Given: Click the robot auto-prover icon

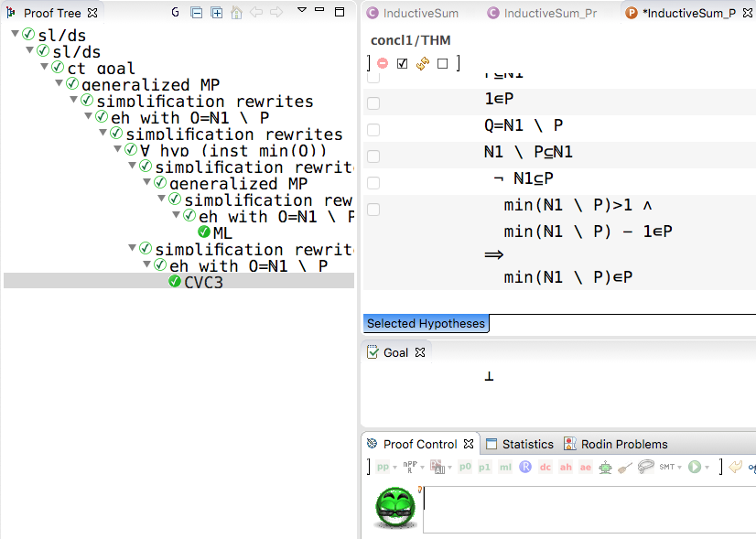Looking at the screenshot, I should click(606, 467).
